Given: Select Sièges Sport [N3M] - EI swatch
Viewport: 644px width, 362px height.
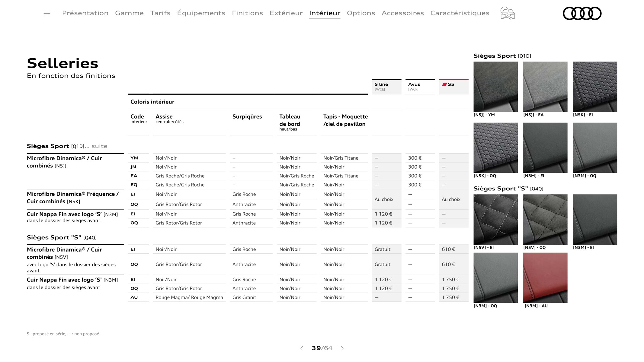Looking at the screenshot, I should pyautogui.click(x=545, y=148).
